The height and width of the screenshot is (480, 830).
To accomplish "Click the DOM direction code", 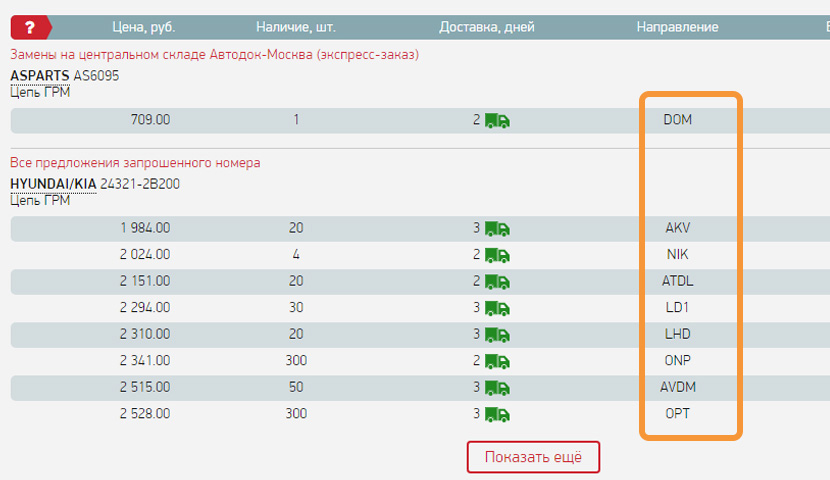I will point(677,120).
